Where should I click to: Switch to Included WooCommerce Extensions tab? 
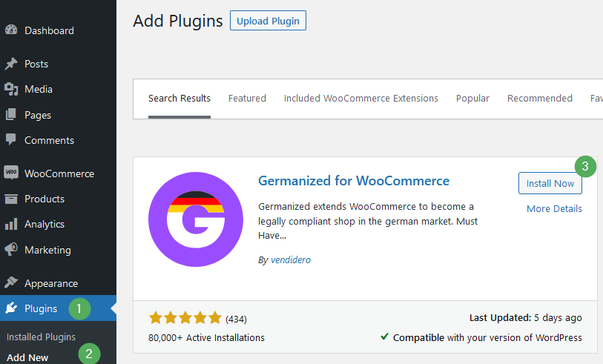point(361,99)
